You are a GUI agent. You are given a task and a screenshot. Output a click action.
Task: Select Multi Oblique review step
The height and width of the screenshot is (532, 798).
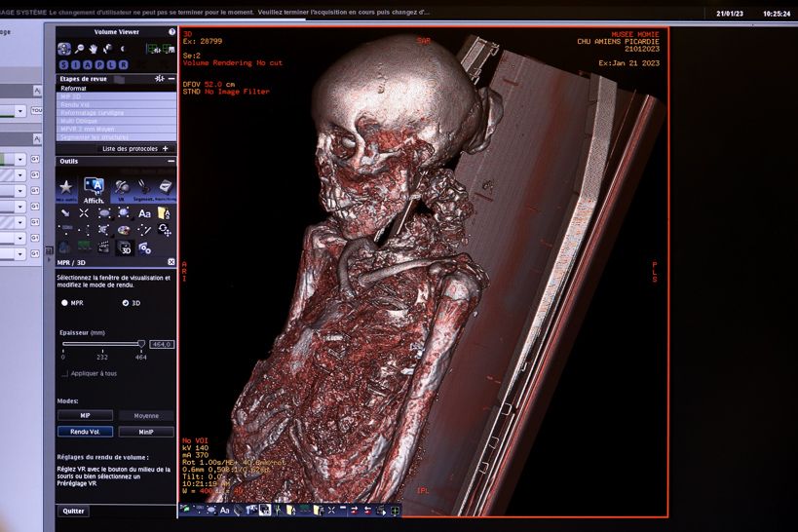(79, 121)
